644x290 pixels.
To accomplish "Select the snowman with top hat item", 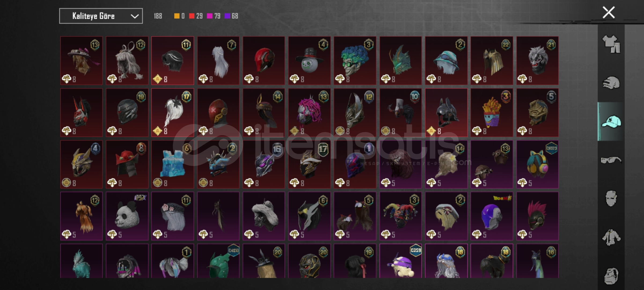I will coord(309,61).
